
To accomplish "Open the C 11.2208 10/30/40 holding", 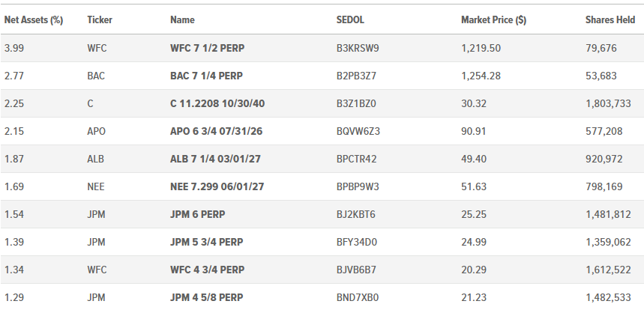I will tap(217, 104).
